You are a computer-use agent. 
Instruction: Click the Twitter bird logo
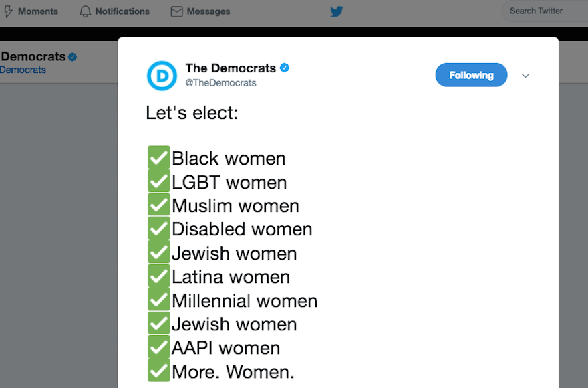tap(336, 11)
